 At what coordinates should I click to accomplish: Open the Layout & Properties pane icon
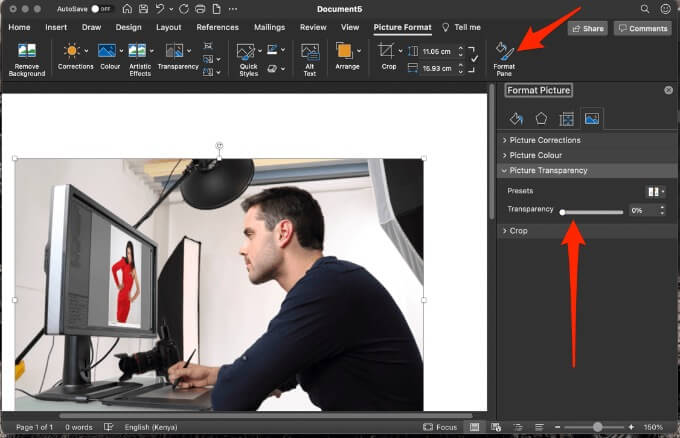[x=566, y=119]
